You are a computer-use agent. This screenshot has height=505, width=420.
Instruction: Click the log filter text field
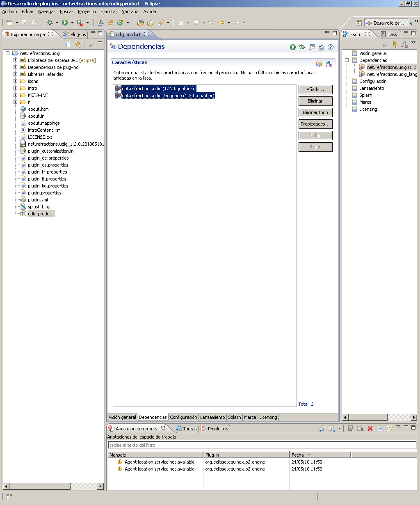[x=262, y=445]
